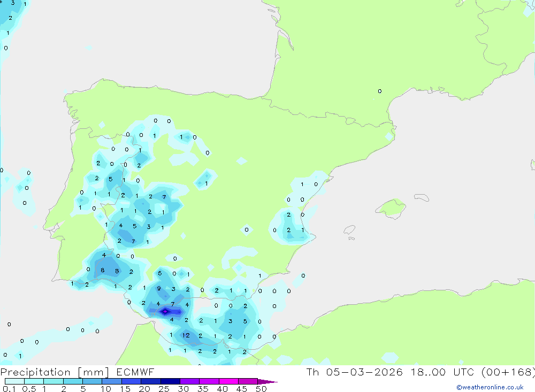Click the 25–30 mm legend color swatch
Image resolution: width=535 pixels, height=392 pixels.
(170, 381)
